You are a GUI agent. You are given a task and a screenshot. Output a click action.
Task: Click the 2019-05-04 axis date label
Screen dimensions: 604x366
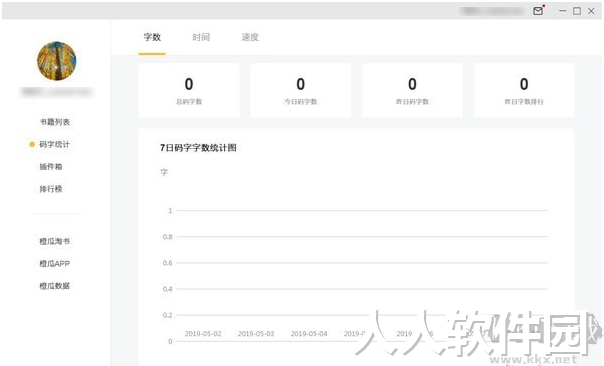tap(309, 334)
